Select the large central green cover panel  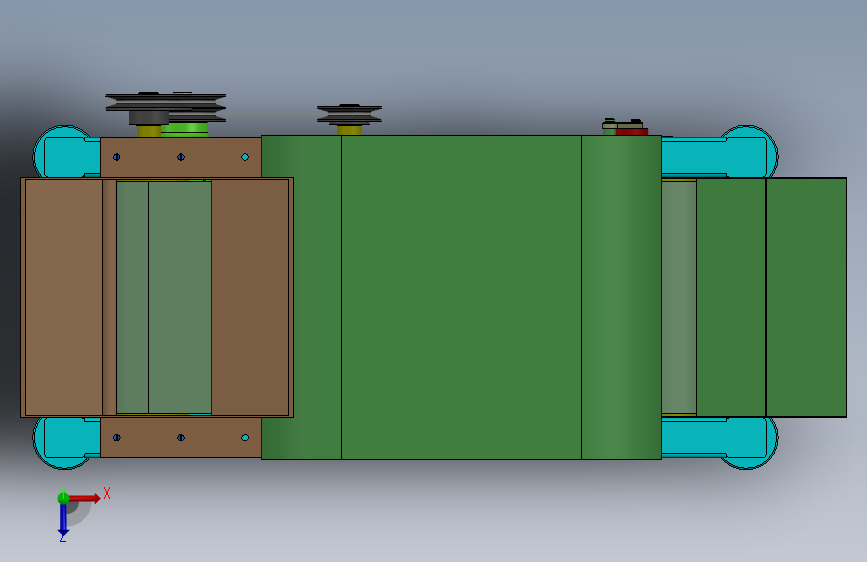tap(461, 297)
